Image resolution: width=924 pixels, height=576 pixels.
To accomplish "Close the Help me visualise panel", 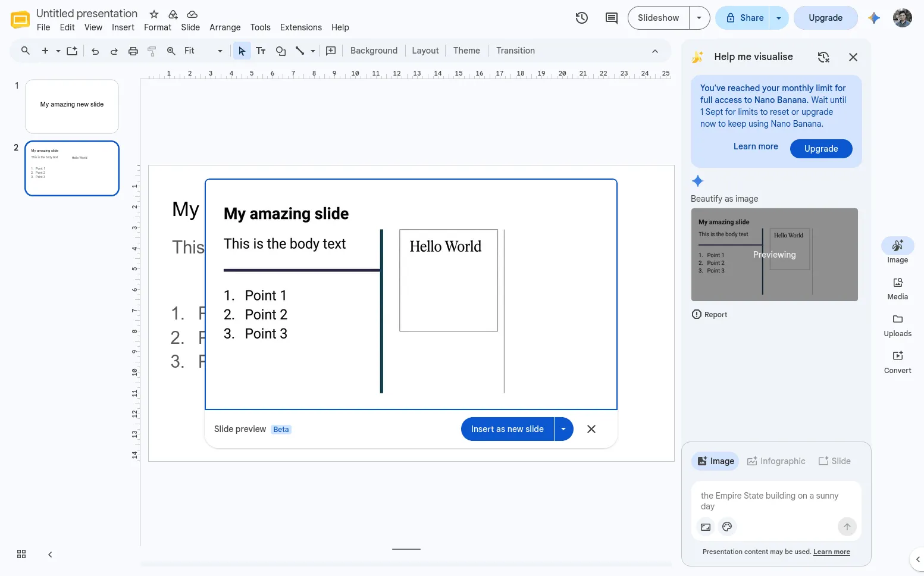I will 853,57.
